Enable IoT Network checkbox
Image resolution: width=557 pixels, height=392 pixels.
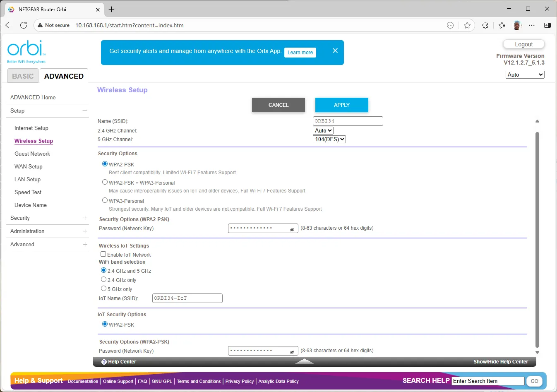click(x=103, y=254)
